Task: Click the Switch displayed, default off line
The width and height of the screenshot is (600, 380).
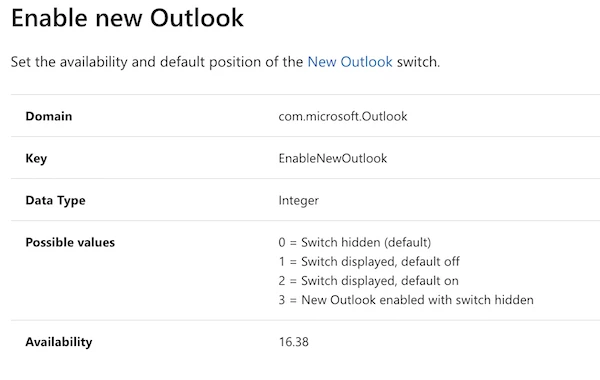Action: 369,261
